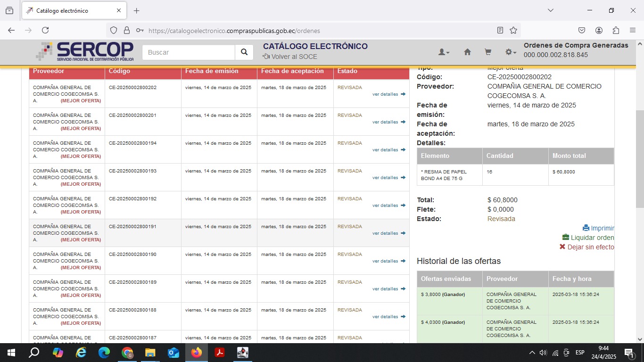644x362 pixels.
Task: Select the Catálogo electrónico browser tab
Action: tap(71, 10)
